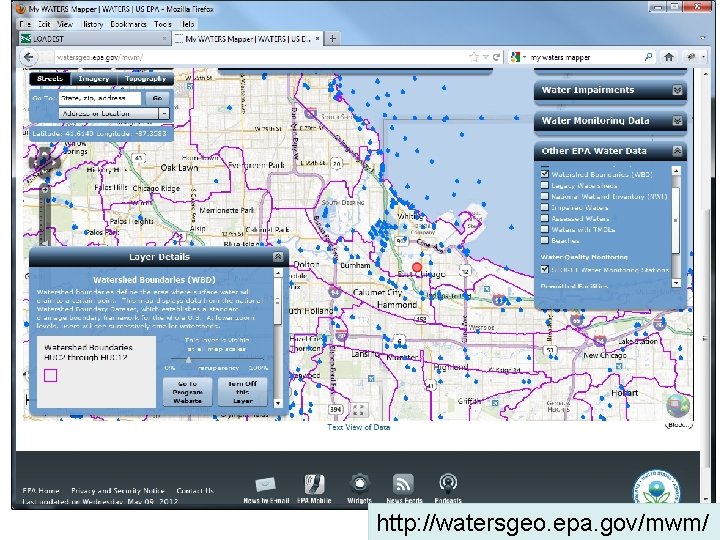Click the map zoom level slider
Screen dimensions: 720x540
(x=45, y=216)
